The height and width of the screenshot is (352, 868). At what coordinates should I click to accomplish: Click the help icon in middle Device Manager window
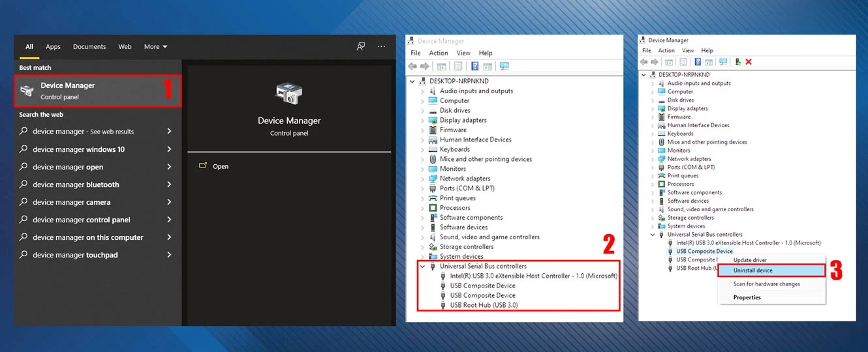pyautogui.click(x=475, y=66)
